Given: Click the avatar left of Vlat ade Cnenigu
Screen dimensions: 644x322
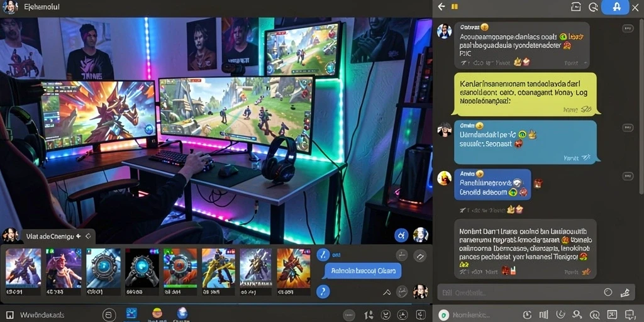Looking at the screenshot, I should coord(10,235).
